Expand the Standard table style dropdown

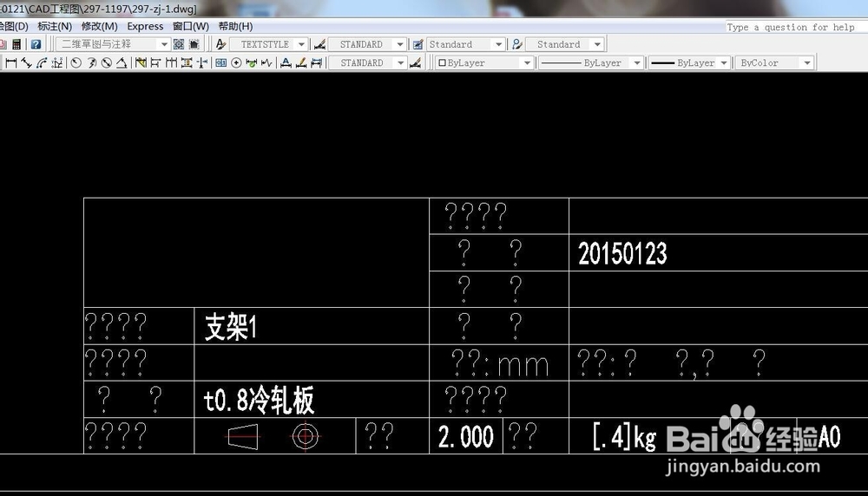[498, 44]
